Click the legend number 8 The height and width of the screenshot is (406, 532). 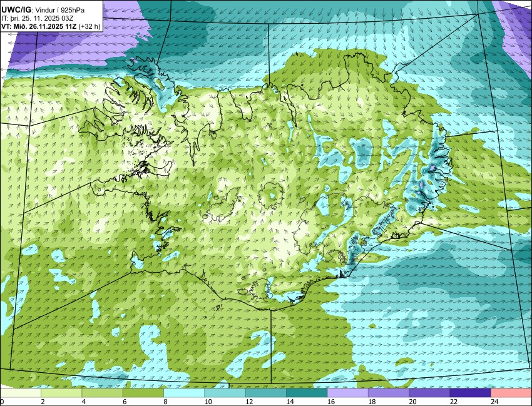pos(166,402)
